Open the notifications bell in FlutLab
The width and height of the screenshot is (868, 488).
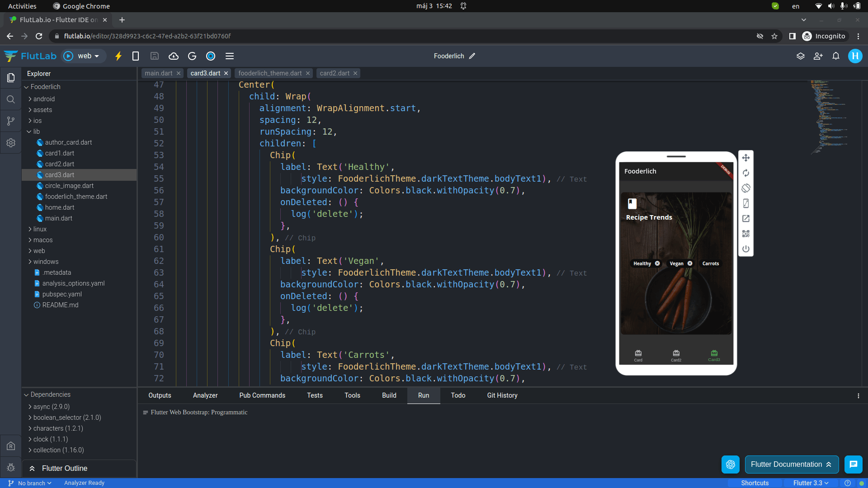(836, 56)
